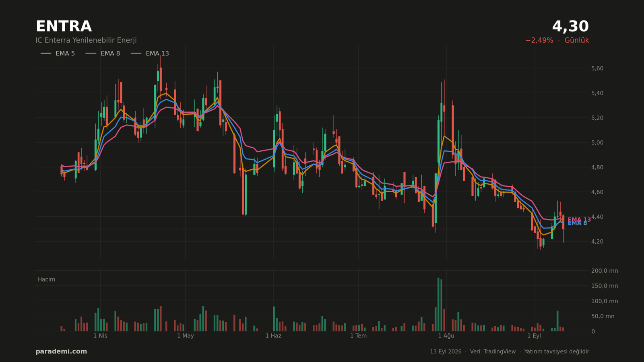The width and height of the screenshot is (644, 362).
Task: Click the 200,0 mn volume axis label
Action: pyautogui.click(x=605, y=271)
